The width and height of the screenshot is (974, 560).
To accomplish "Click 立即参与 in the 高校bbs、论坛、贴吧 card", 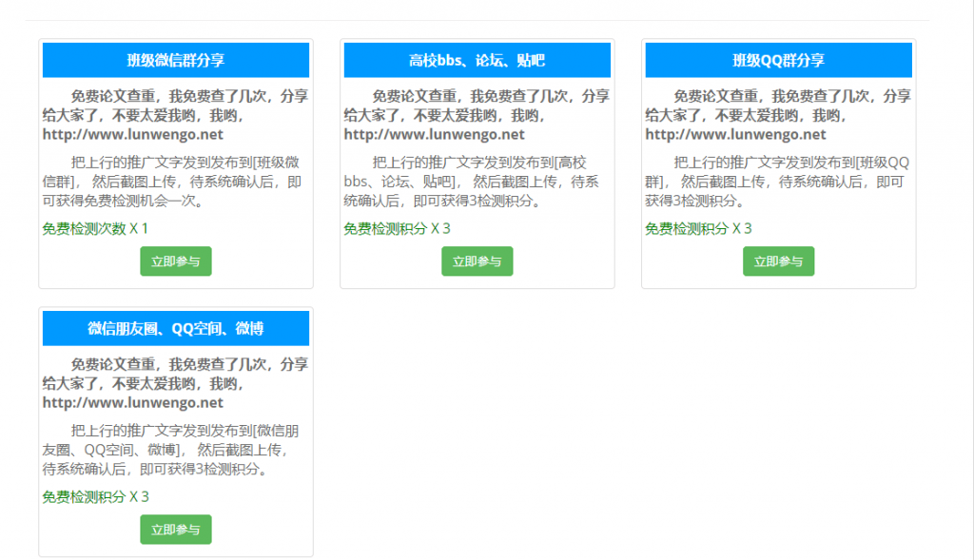I will point(477,261).
